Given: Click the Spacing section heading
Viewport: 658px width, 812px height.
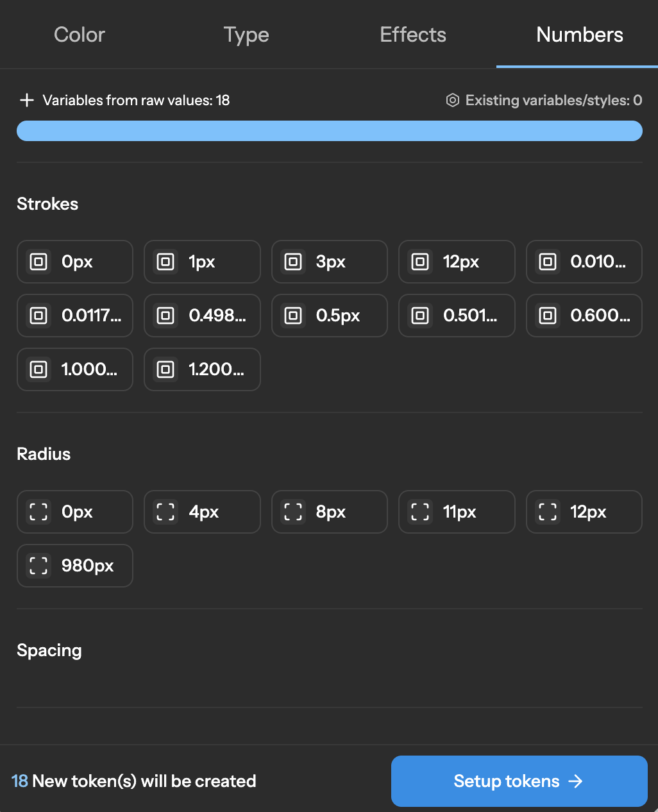Looking at the screenshot, I should coord(49,650).
